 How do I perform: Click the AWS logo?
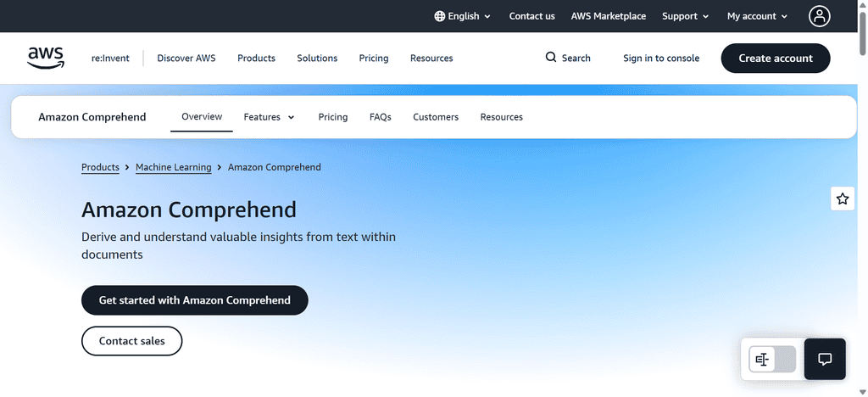(46, 59)
